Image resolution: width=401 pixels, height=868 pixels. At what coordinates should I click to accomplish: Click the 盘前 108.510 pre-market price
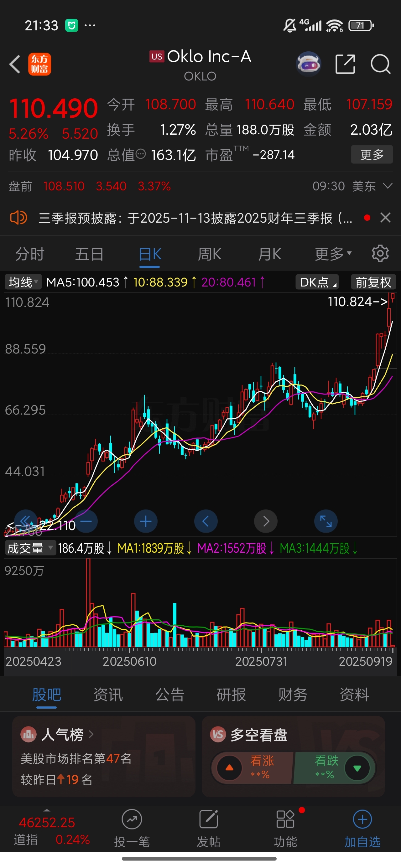click(64, 186)
